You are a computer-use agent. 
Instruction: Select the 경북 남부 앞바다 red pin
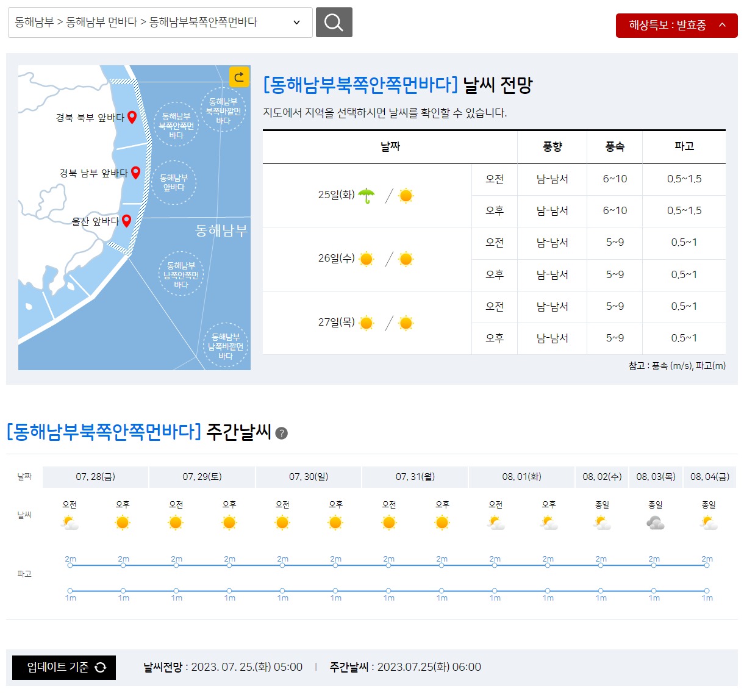point(135,173)
